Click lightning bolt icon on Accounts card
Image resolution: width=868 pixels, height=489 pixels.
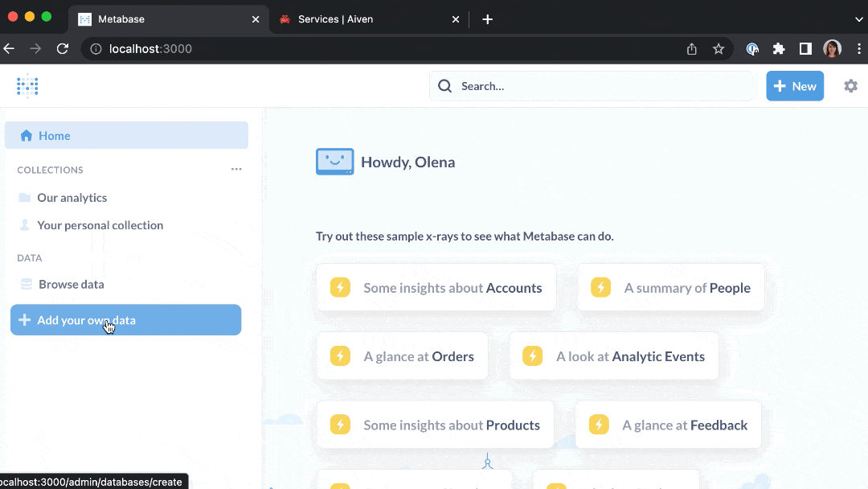tap(340, 287)
